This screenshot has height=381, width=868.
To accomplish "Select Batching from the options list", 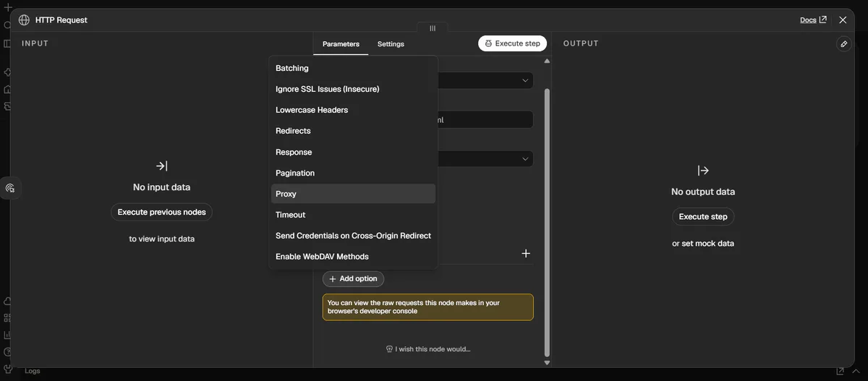I will click(x=353, y=68).
